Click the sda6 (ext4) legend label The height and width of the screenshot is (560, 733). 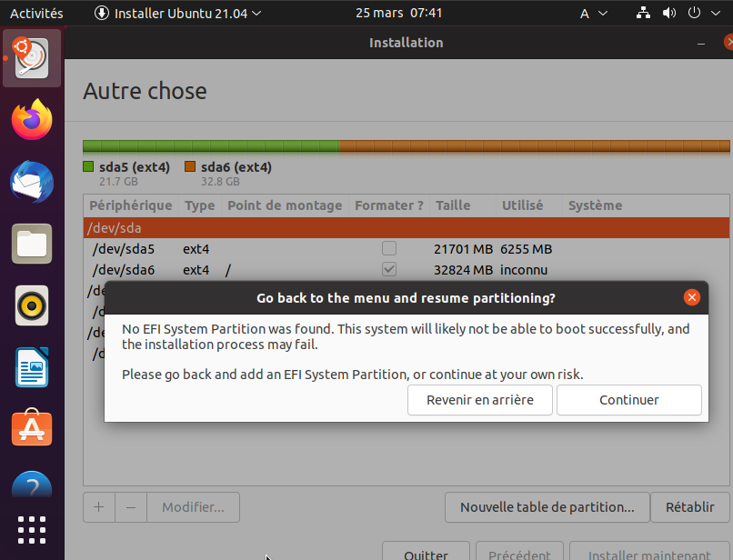(x=236, y=167)
